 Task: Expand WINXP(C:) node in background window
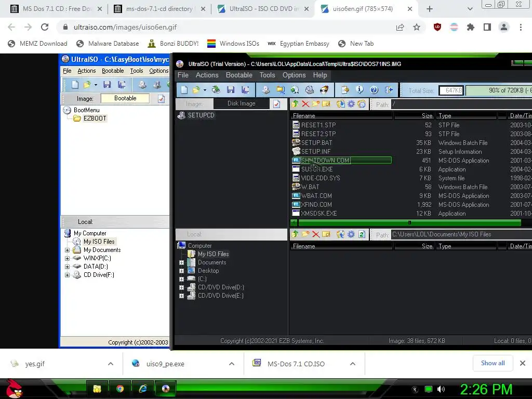point(67,258)
